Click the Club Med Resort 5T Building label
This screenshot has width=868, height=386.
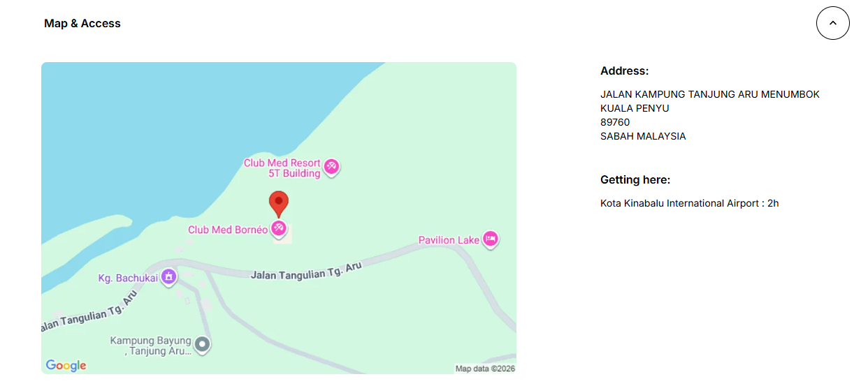282,168
